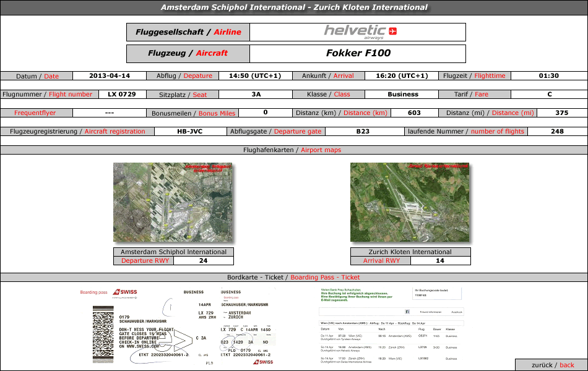The width and height of the screenshot is (588, 371).
Task: Click the Klasse / Class label
Action: tap(329, 95)
